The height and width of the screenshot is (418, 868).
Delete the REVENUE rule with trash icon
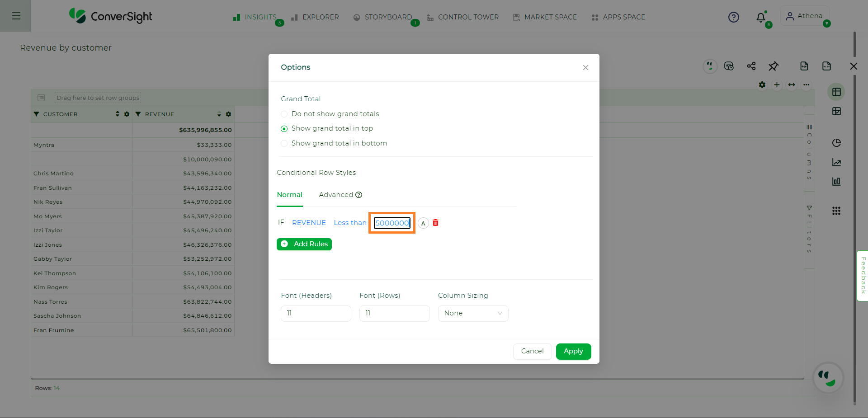click(435, 223)
